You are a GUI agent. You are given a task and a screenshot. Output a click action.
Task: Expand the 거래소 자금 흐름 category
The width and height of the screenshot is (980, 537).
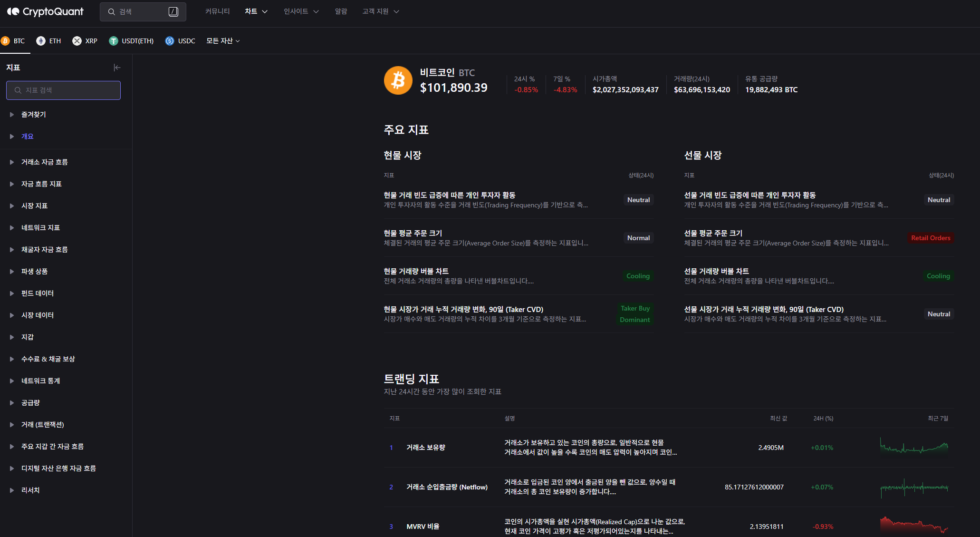44,162
